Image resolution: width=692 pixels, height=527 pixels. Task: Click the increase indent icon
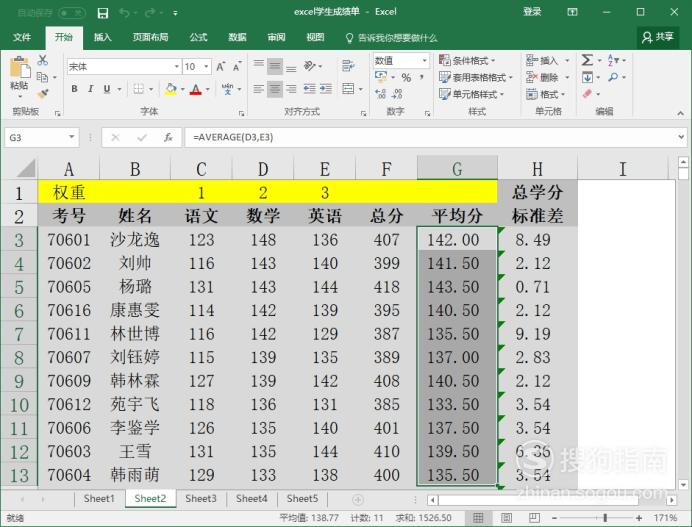tap(326, 89)
